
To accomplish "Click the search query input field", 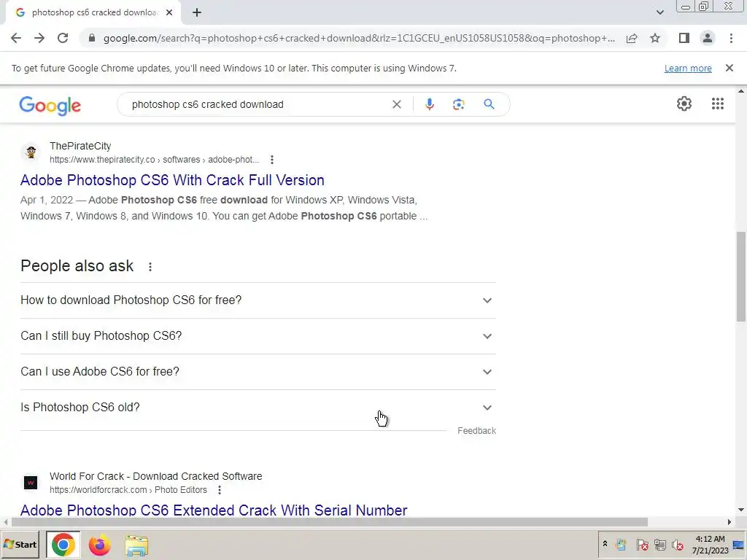I will [x=258, y=104].
